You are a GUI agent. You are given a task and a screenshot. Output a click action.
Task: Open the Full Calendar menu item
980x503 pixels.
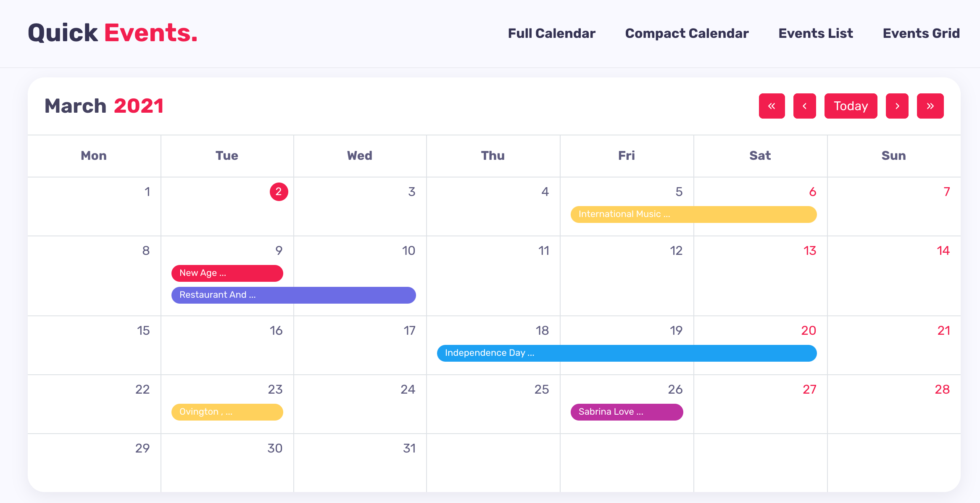click(551, 33)
